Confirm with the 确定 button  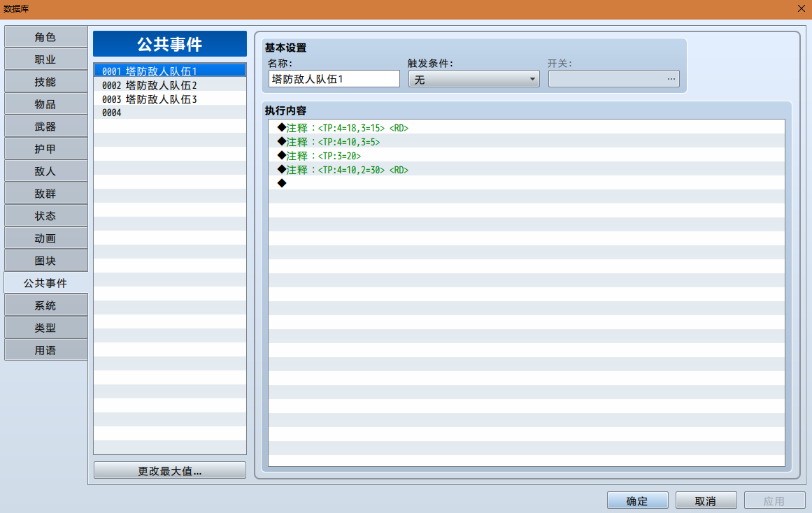(637, 500)
